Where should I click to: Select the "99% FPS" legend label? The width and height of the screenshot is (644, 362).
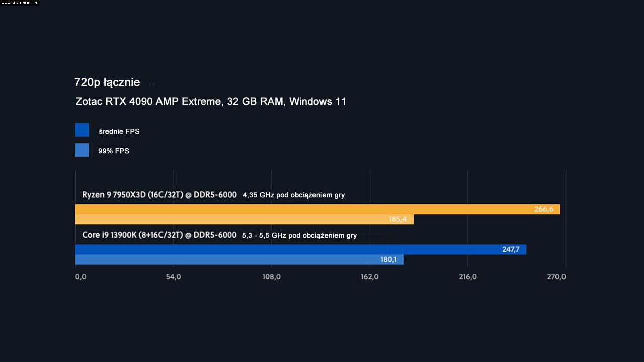coord(114,151)
